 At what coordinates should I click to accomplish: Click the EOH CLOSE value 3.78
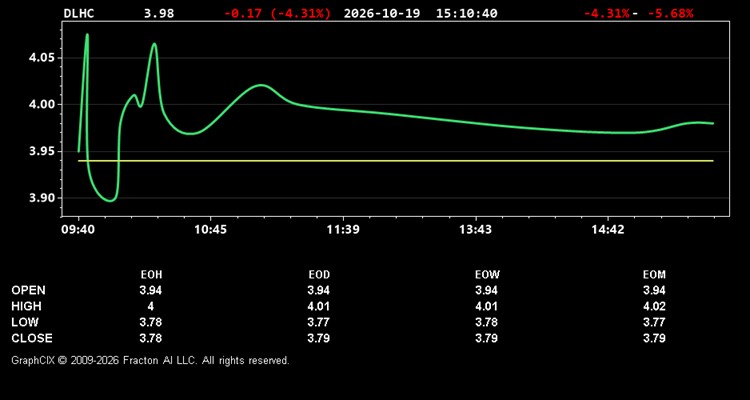click(x=151, y=338)
